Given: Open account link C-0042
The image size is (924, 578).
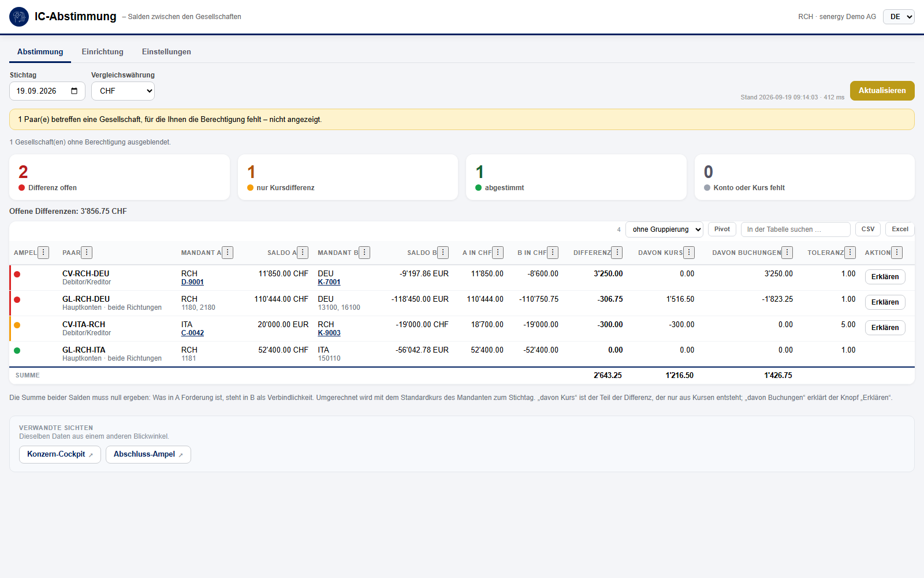Looking at the screenshot, I should tap(192, 333).
